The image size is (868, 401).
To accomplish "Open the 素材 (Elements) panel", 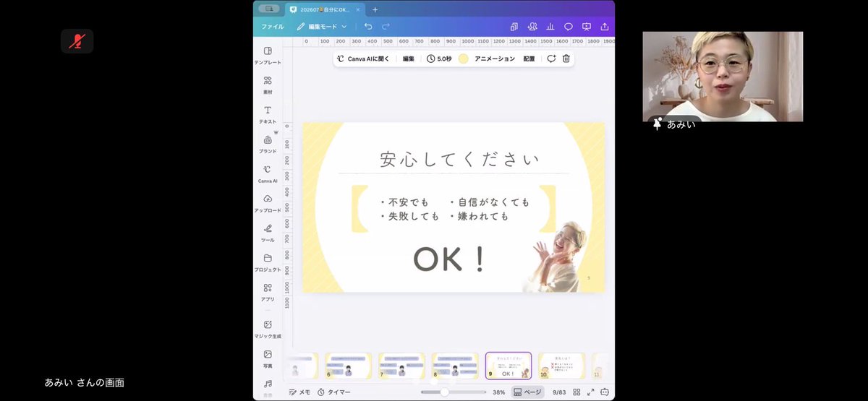I will pyautogui.click(x=268, y=85).
